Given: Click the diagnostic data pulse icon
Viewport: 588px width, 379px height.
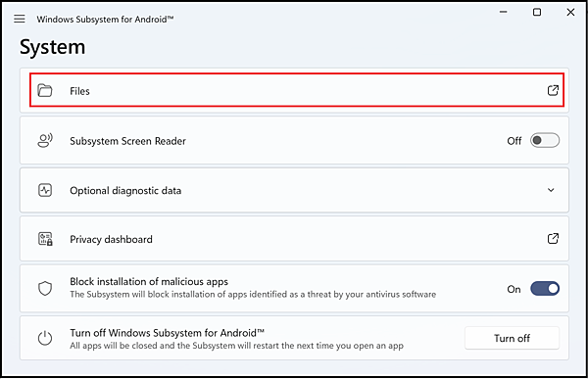Looking at the screenshot, I should point(45,190).
